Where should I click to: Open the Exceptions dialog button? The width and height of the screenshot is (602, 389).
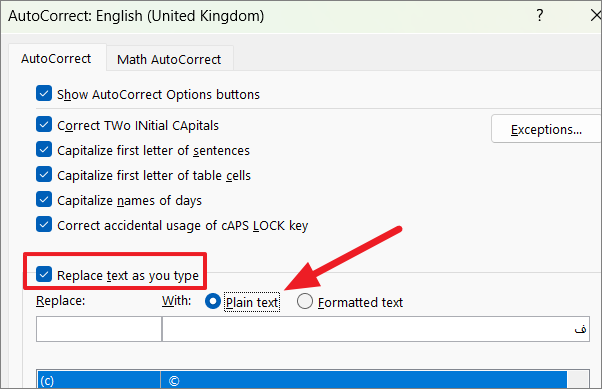pos(546,129)
